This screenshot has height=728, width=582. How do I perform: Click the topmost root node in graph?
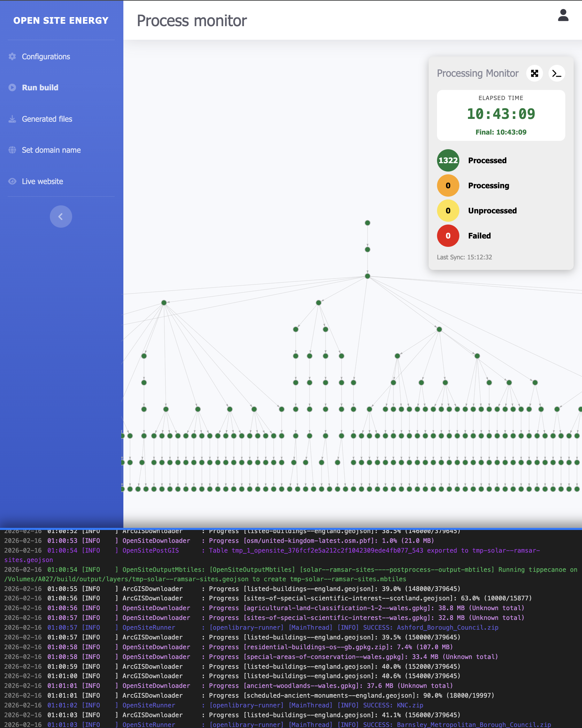click(367, 223)
